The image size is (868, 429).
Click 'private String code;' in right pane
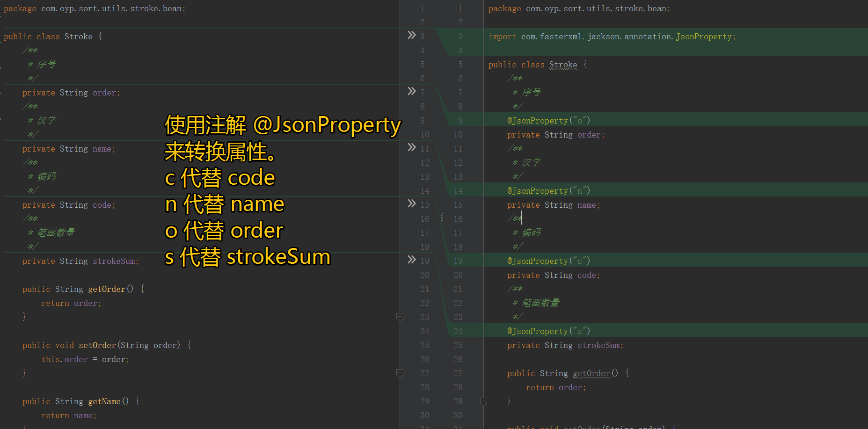[554, 275]
